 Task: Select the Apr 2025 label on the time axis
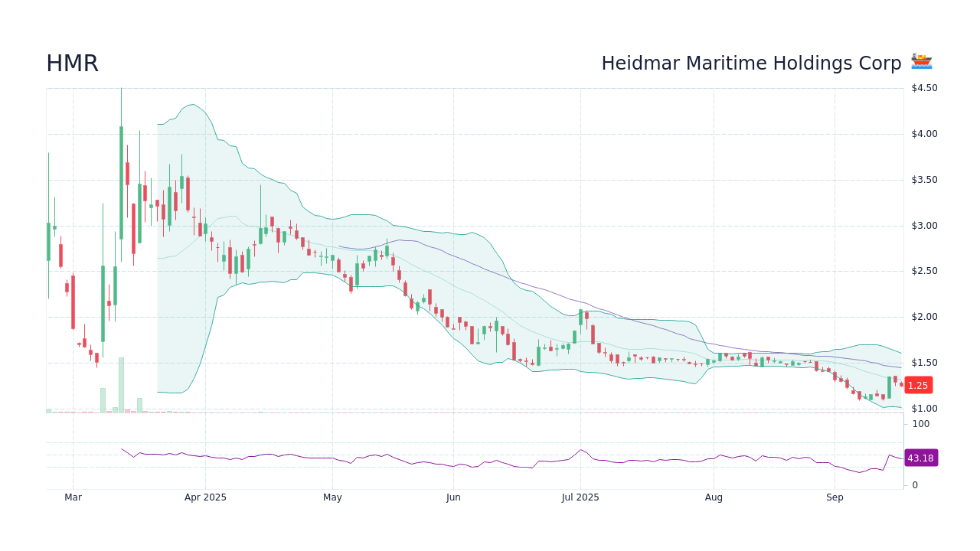tap(204, 497)
